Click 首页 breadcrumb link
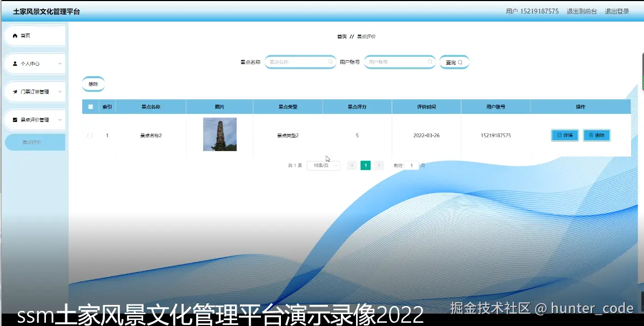 [x=341, y=37]
